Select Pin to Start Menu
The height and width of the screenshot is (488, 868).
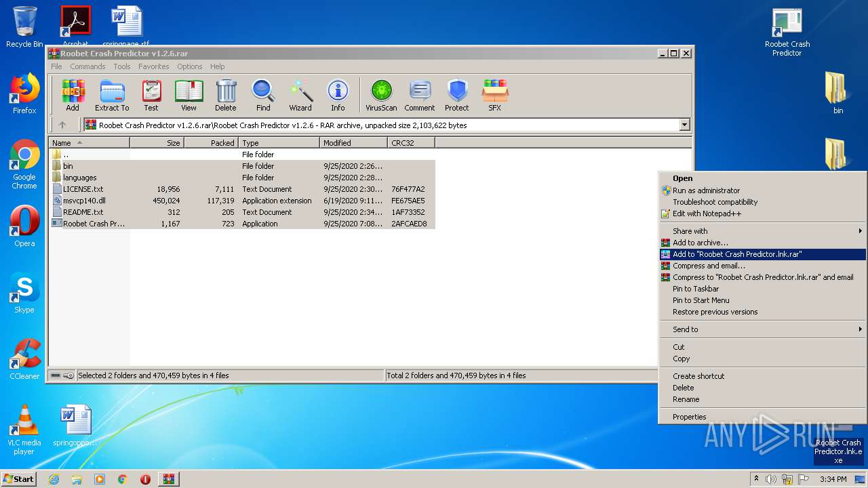point(763,300)
